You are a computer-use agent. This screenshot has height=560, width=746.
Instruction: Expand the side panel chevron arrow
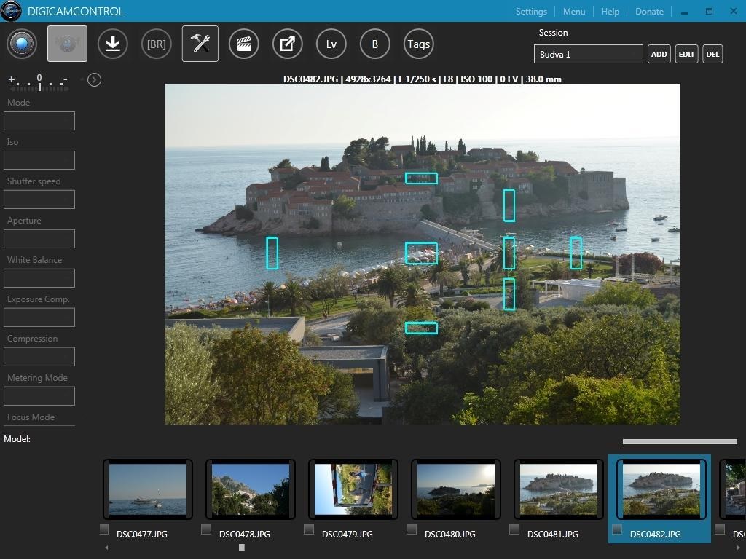[94, 79]
